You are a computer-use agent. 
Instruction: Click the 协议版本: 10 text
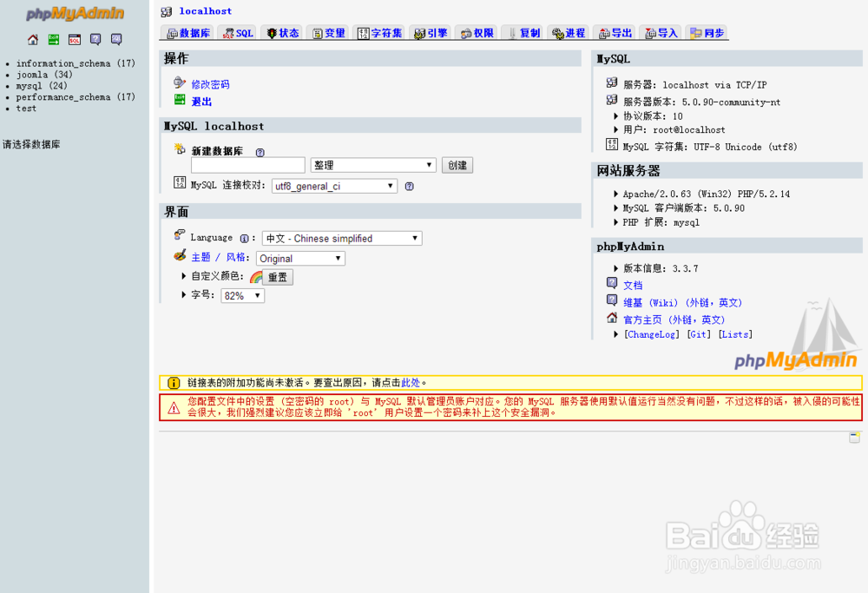pyautogui.click(x=653, y=116)
